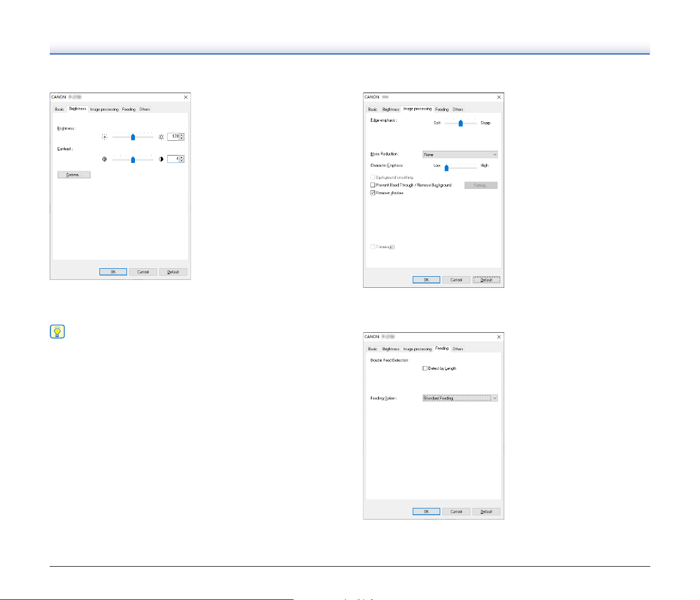Click the low-contrast circle icon beside Contrast slider
The width and height of the screenshot is (700, 600).
(x=104, y=159)
